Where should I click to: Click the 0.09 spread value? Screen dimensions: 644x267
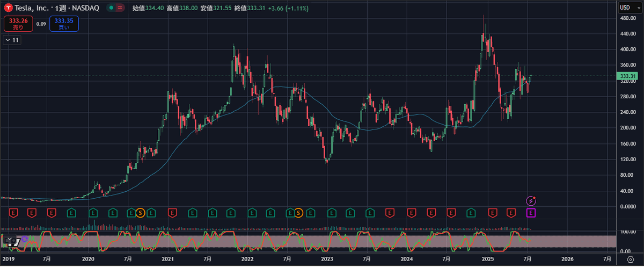tap(41, 24)
